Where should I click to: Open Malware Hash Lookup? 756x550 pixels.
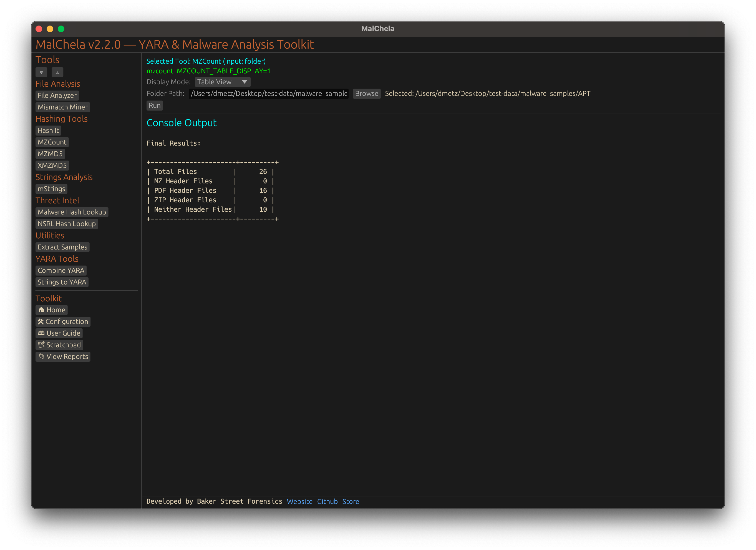[72, 212]
